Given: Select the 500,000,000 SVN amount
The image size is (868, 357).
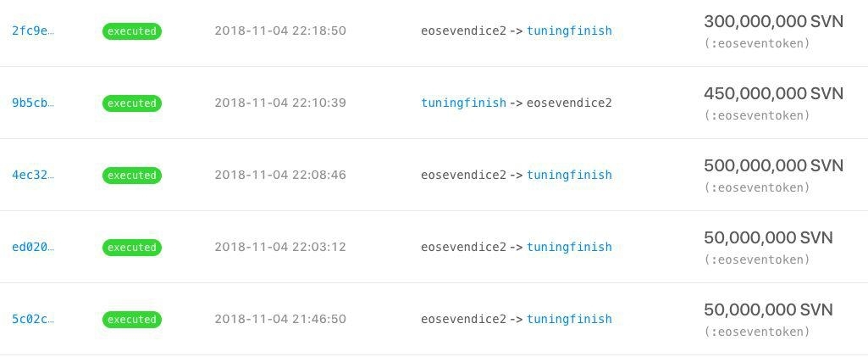Looking at the screenshot, I should click(773, 166).
